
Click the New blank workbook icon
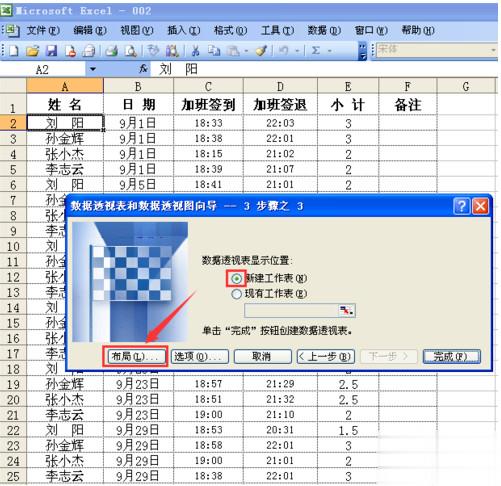point(14,51)
